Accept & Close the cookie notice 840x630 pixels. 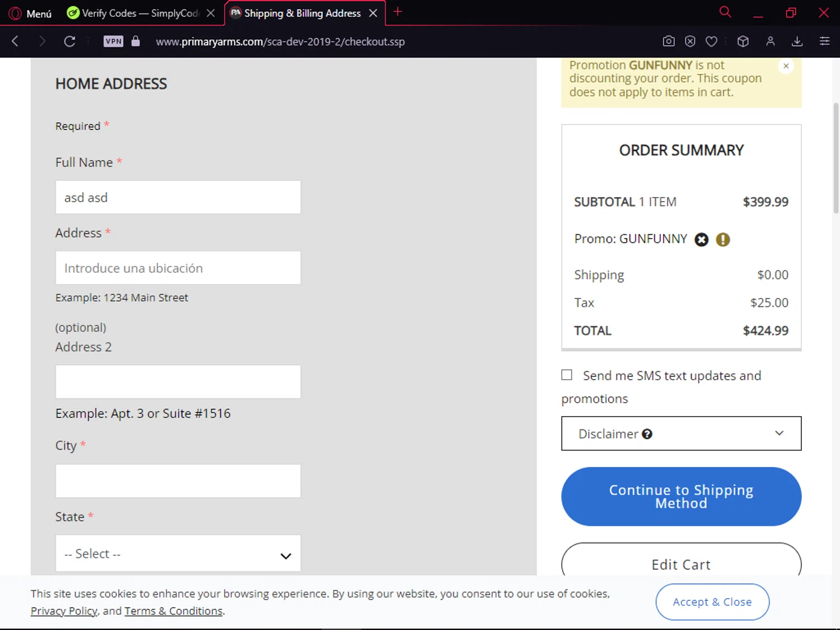712,602
